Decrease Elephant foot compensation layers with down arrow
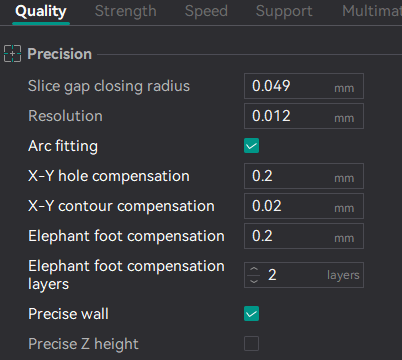This screenshot has width=402, height=360. tap(254, 281)
